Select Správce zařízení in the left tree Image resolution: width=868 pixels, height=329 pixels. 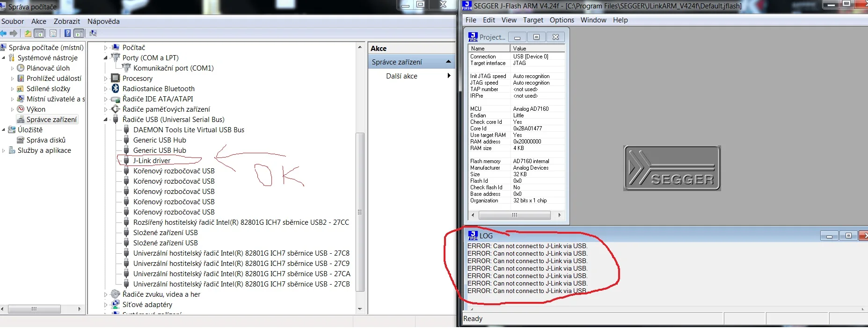[51, 119]
